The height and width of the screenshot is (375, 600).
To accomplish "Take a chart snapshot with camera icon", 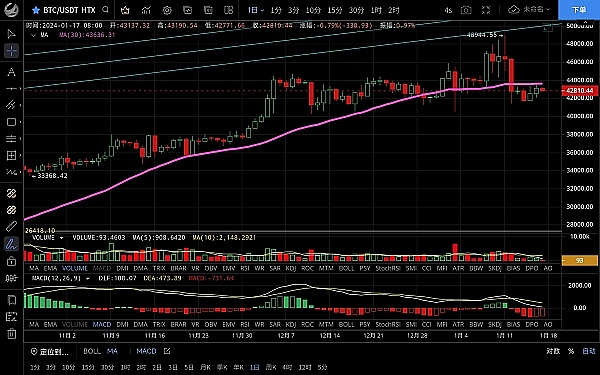I will click(x=466, y=10).
